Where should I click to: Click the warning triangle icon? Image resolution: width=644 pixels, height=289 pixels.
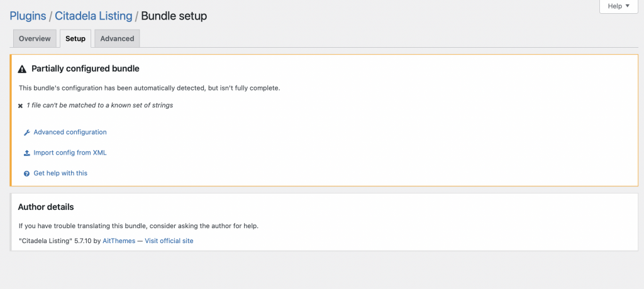(x=22, y=69)
